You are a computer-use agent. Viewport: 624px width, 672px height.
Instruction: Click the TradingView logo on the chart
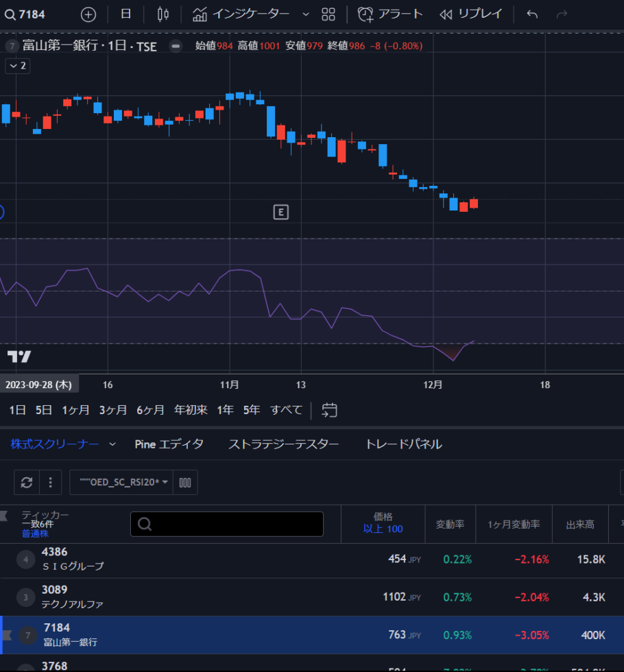pos(19,357)
